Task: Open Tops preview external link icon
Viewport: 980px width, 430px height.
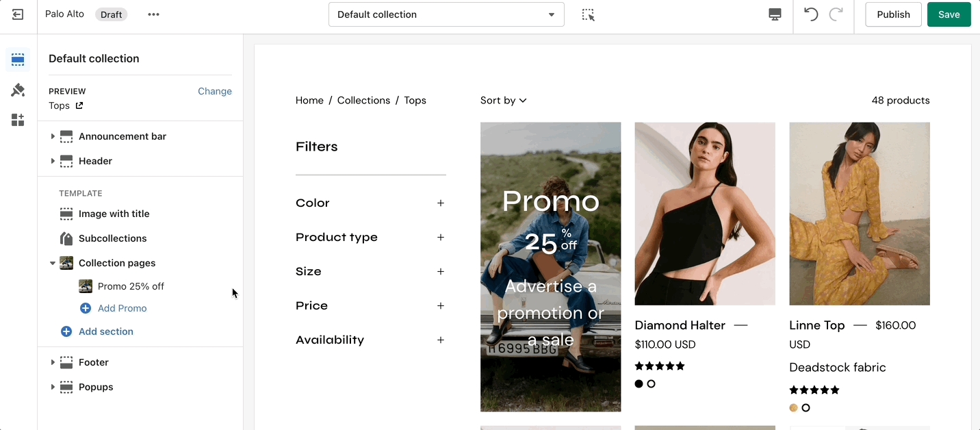Action: [x=79, y=105]
